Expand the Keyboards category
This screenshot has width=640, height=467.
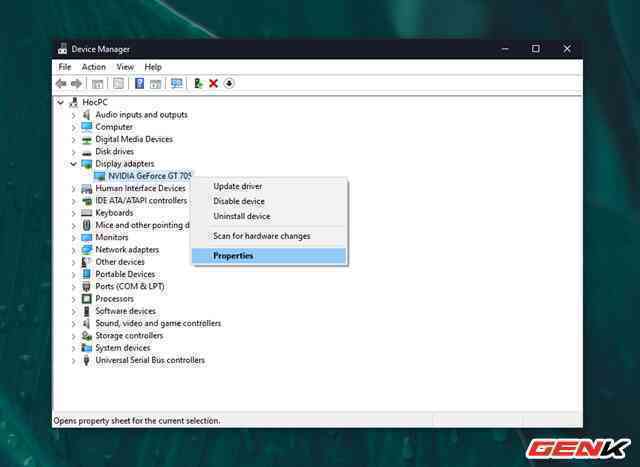(73, 213)
